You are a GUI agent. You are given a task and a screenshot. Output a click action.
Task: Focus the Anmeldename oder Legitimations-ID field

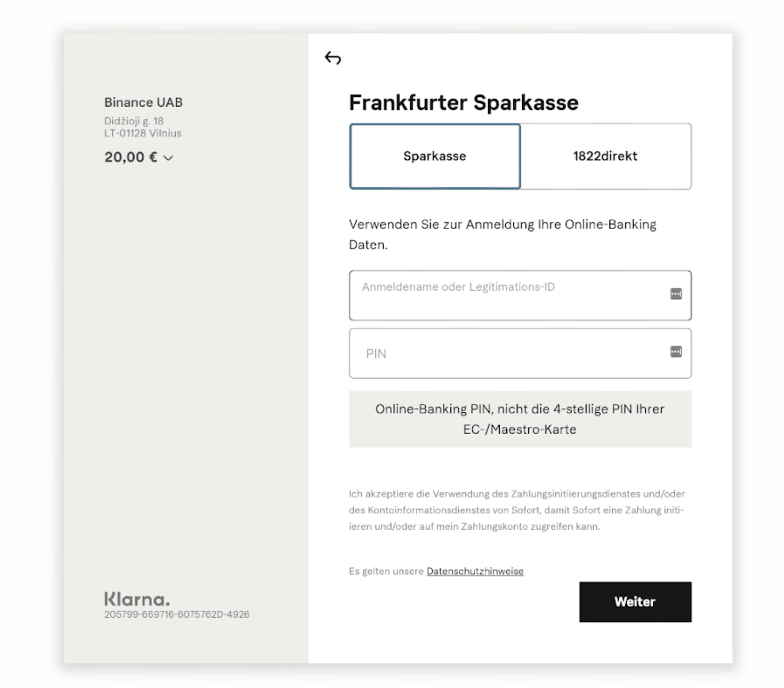[x=520, y=295]
